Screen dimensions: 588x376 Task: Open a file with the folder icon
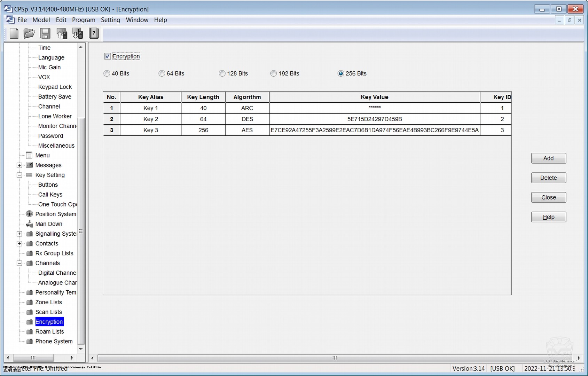(x=29, y=33)
